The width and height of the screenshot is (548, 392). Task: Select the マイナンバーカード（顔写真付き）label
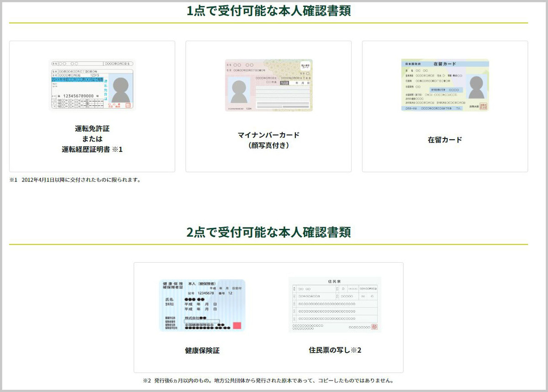click(269, 140)
